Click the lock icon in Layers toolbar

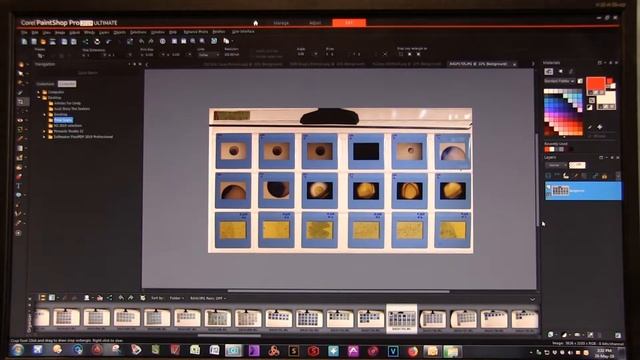point(604,176)
